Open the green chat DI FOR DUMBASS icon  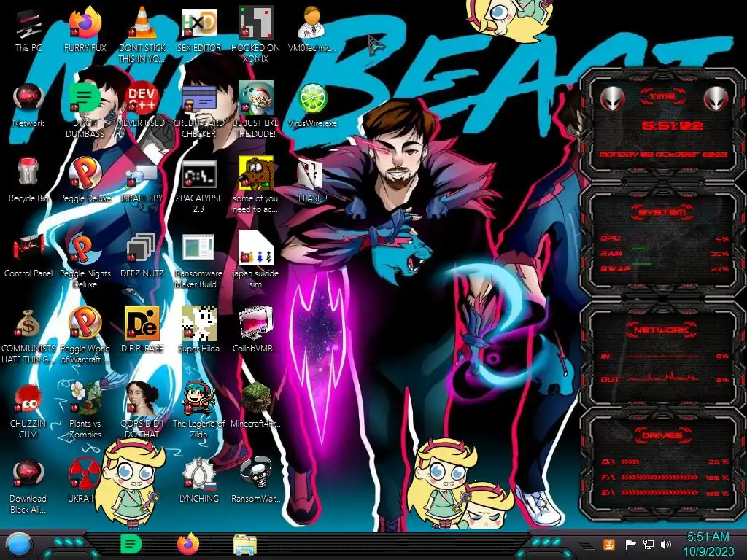point(85,99)
